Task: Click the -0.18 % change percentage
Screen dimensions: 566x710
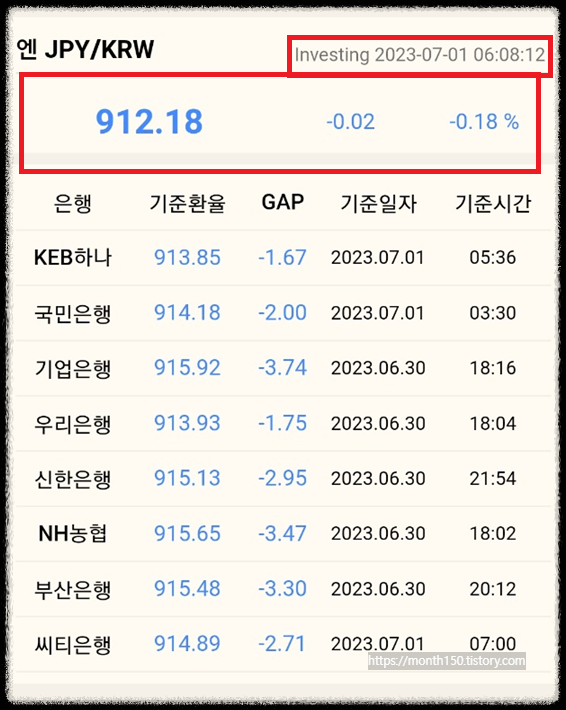Action: pos(484,122)
